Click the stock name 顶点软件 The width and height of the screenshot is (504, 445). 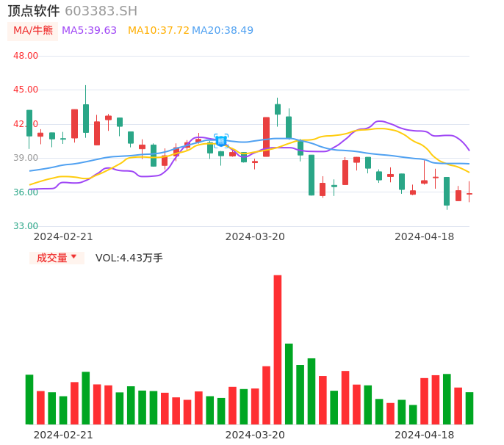pos(33,11)
